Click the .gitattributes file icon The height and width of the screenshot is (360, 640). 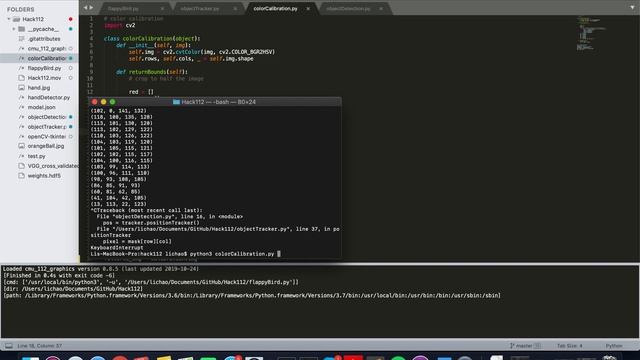22,39
